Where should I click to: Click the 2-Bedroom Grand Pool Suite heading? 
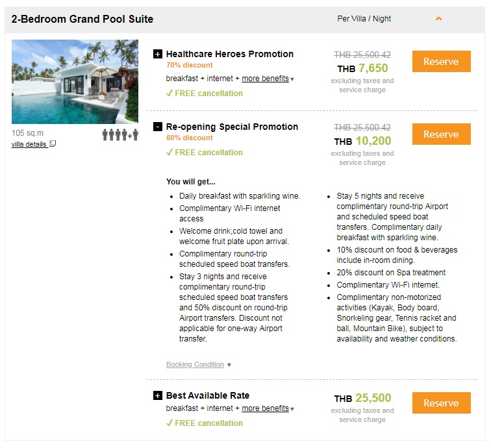(x=82, y=19)
